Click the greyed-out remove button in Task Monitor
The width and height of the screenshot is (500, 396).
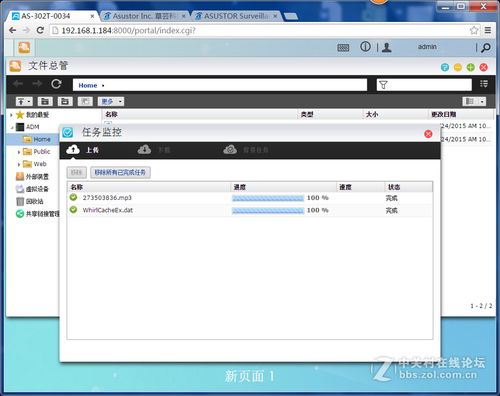tap(77, 172)
